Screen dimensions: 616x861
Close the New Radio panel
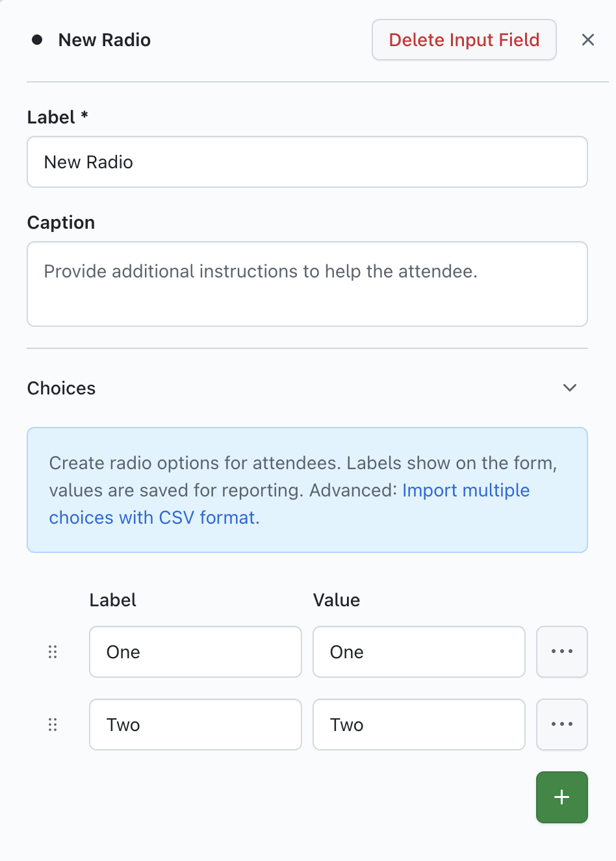pos(588,40)
